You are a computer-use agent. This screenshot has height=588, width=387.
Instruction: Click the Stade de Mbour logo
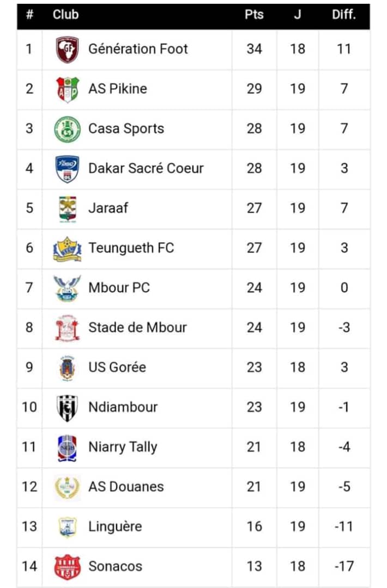pyautogui.click(x=68, y=328)
